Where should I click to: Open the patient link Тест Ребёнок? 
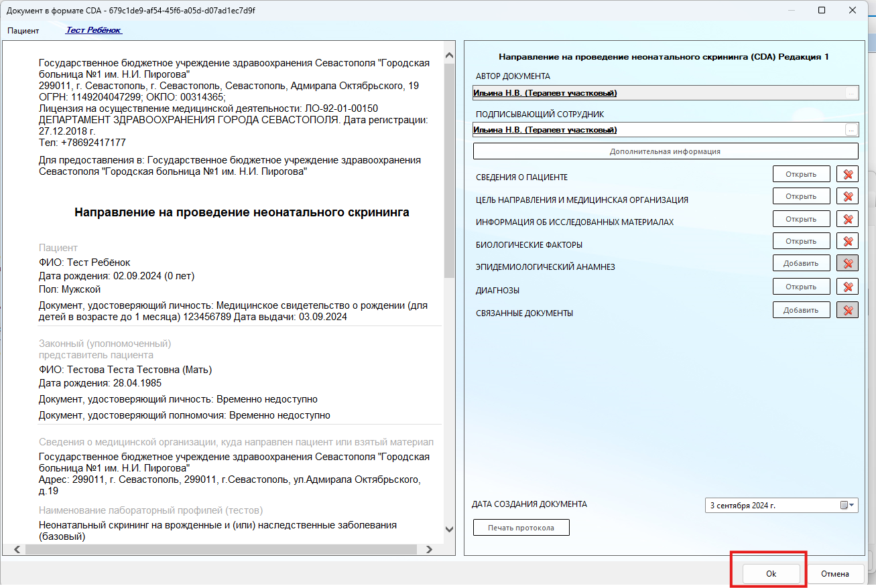pos(94,30)
